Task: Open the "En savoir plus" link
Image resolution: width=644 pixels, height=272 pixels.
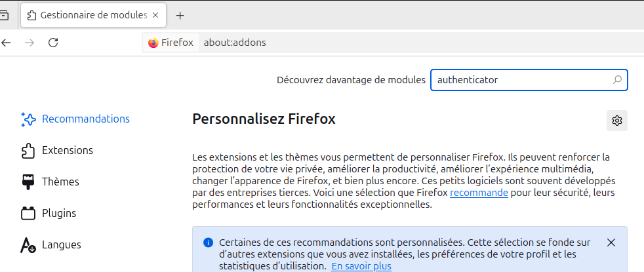Action: point(361,266)
